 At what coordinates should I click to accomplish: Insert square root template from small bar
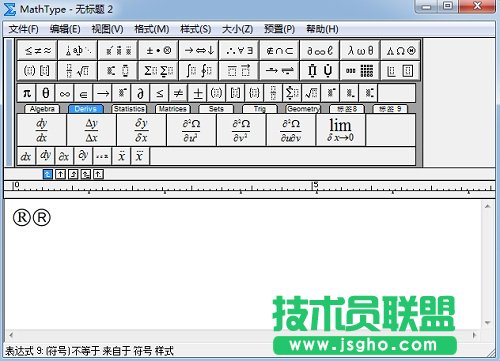pyautogui.click(x=311, y=93)
